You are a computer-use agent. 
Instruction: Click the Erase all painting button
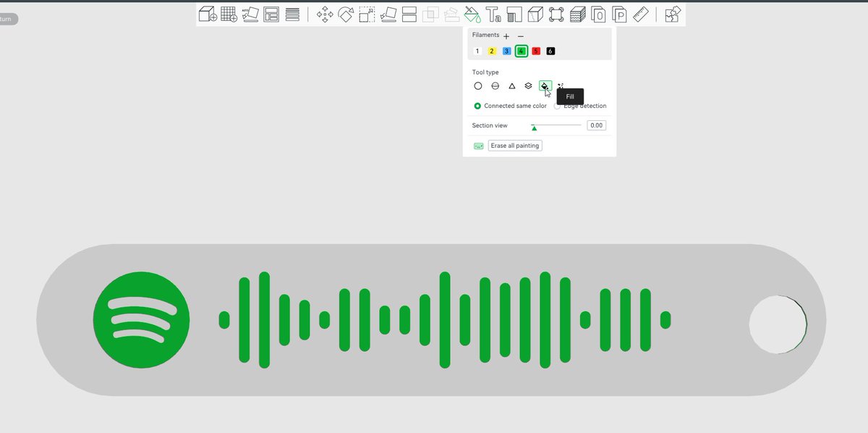[515, 146]
